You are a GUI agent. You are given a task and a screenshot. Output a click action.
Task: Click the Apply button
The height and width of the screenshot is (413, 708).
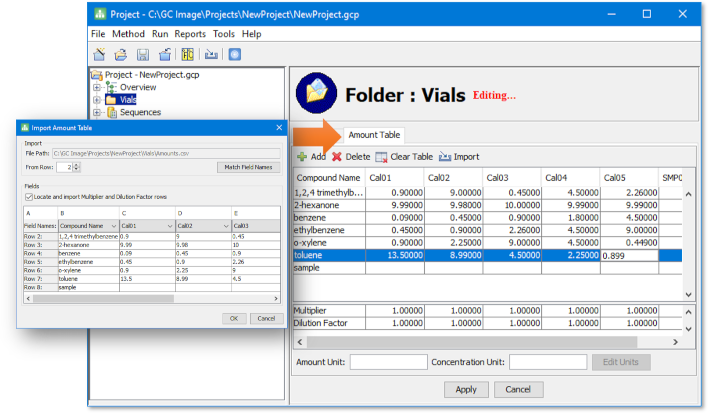tap(466, 389)
